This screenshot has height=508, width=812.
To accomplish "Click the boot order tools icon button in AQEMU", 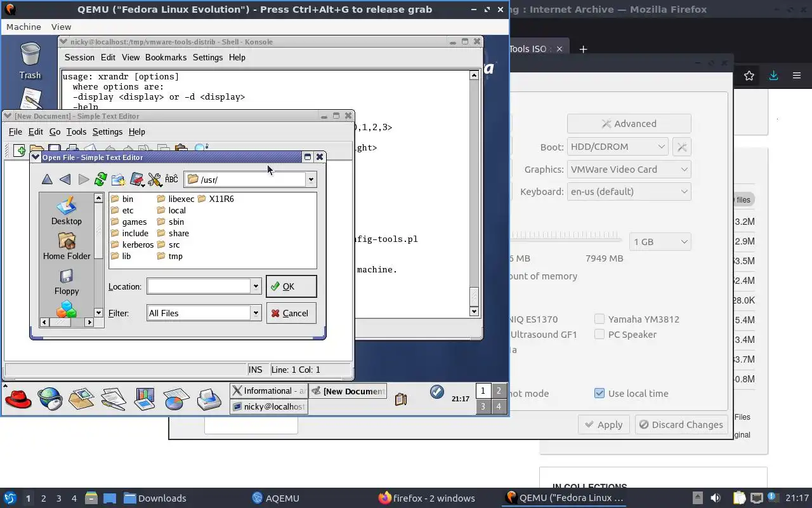I will pos(681,147).
